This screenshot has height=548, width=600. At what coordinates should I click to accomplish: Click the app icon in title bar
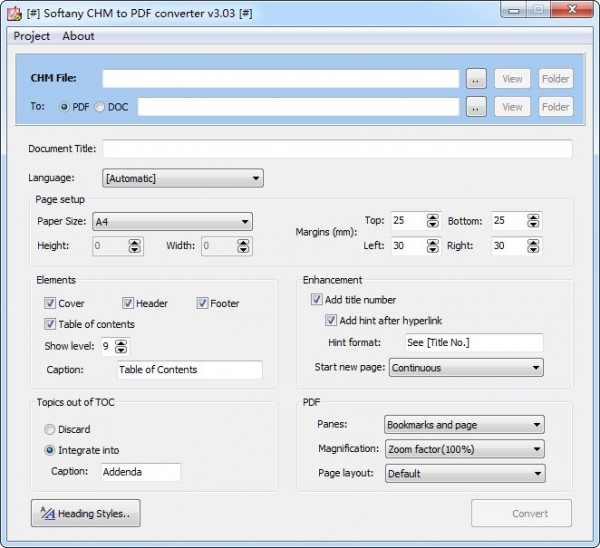(x=15, y=11)
